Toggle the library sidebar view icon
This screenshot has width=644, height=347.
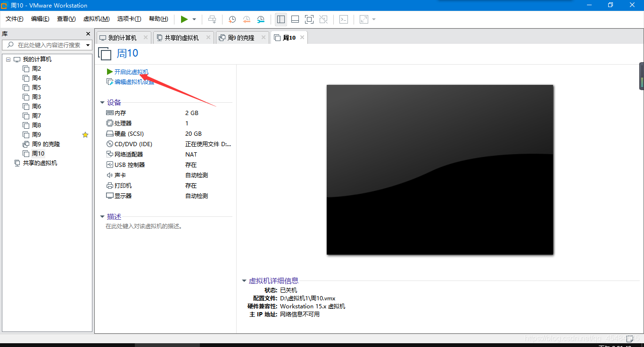pos(281,19)
